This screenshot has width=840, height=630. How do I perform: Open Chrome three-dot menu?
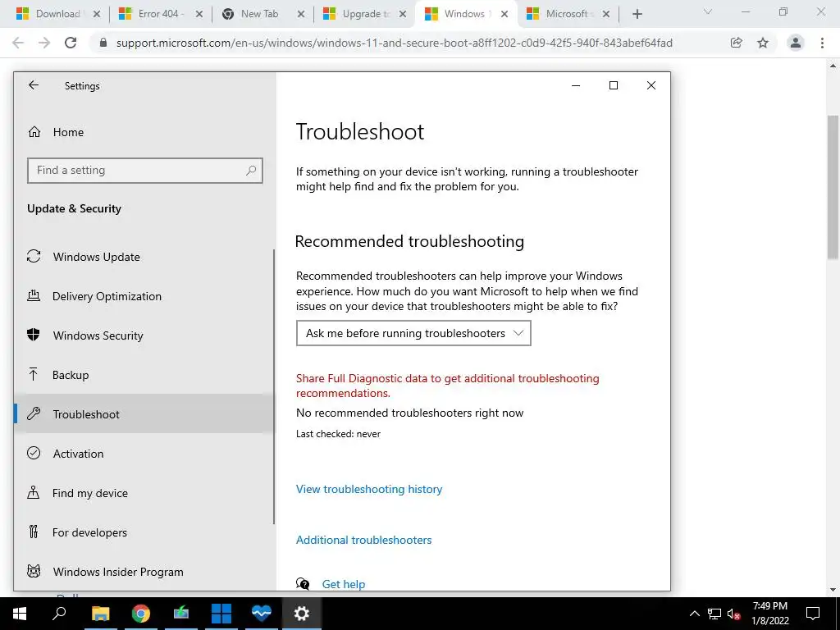(822, 43)
